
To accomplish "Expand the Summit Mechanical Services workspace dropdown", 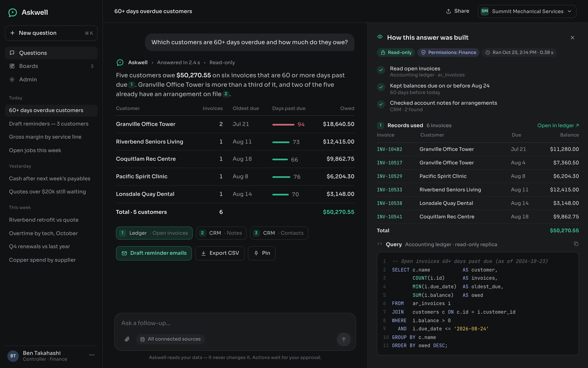I will click(x=527, y=11).
